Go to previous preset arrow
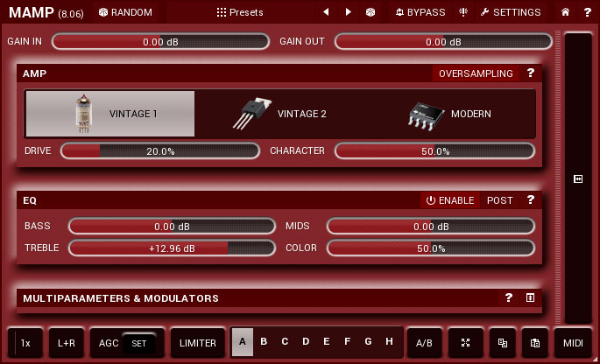Viewport: 600px width, 364px height. 326,12
